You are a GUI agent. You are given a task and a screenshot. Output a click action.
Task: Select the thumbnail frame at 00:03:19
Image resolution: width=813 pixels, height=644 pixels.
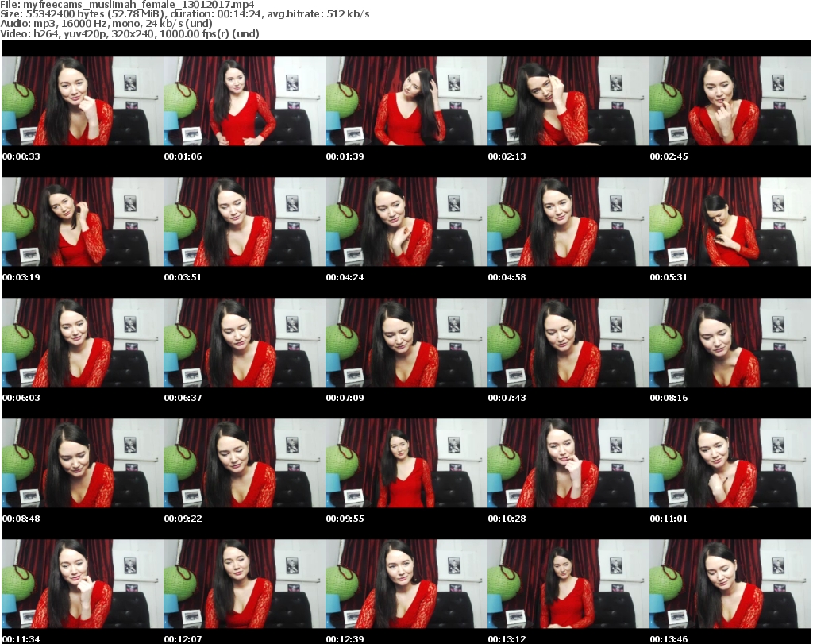tap(83, 222)
